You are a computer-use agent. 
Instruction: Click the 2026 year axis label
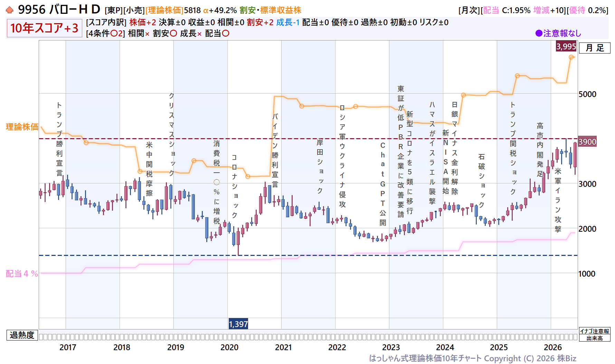[553, 347]
